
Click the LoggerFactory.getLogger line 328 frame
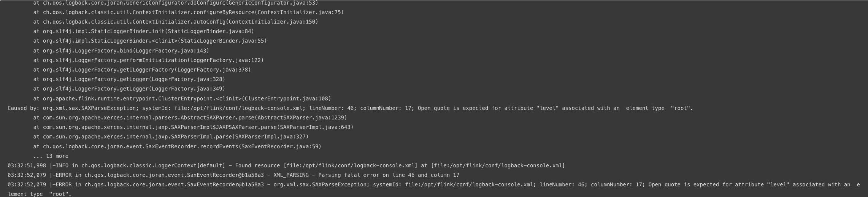pyautogui.click(x=129, y=79)
